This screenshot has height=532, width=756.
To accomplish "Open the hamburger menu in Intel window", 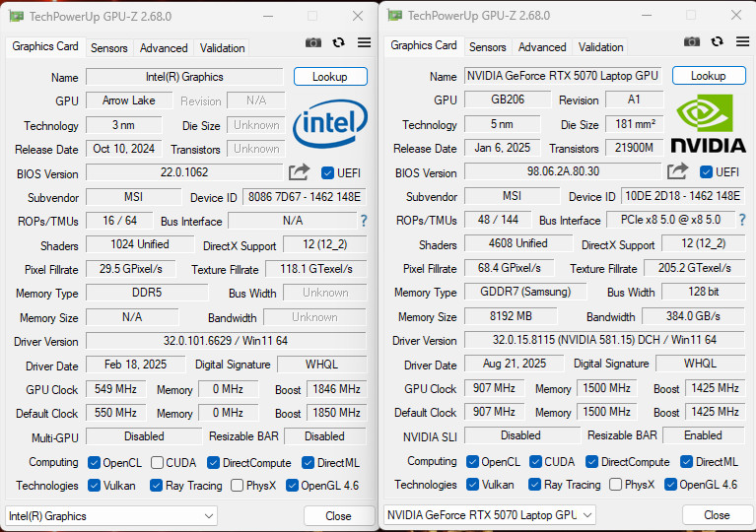I will tap(364, 42).
